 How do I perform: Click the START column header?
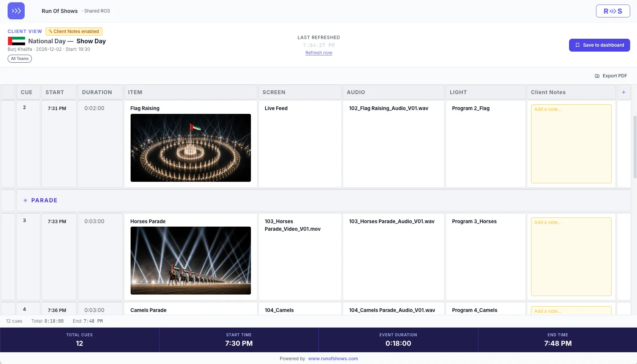(x=59, y=92)
